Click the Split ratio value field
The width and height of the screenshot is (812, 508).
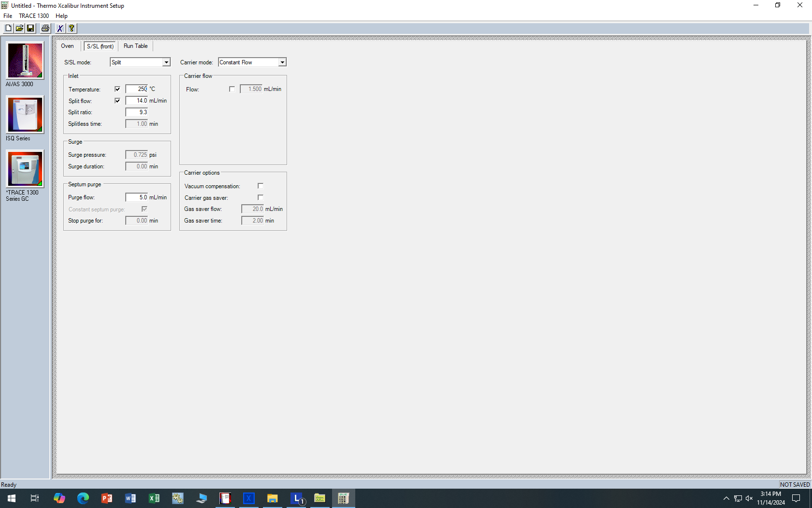click(136, 112)
